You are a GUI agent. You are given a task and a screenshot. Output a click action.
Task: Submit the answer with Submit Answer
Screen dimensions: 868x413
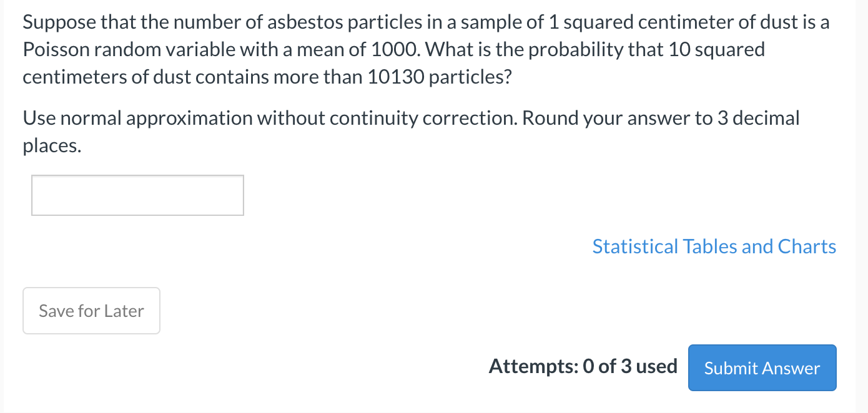[x=762, y=368]
